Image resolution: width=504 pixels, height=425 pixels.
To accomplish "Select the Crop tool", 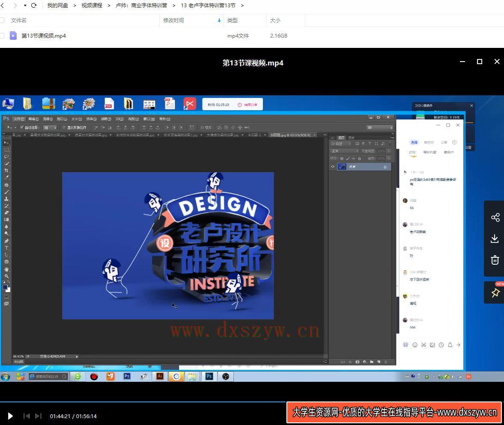I will pyautogui.click(x=6, y=171).
